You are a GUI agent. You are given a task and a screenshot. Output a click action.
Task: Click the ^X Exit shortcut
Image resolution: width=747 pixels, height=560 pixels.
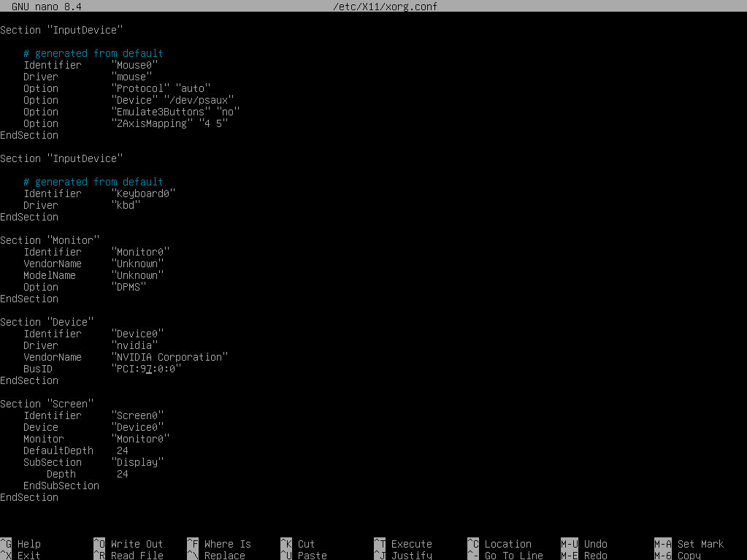coord(20,555)
